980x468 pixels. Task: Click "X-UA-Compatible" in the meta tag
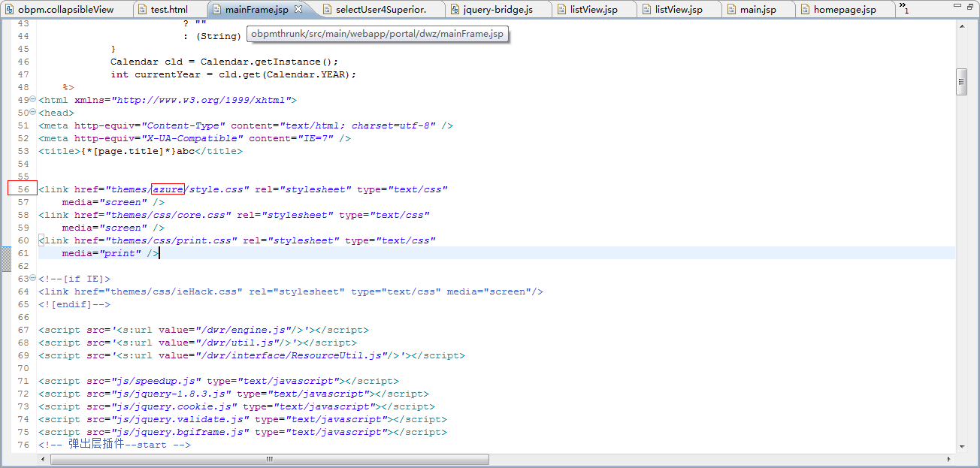pyautogui.click(x=192, y=138)
